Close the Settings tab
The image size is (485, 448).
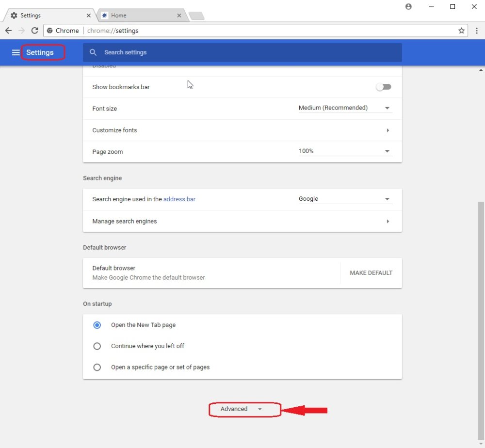coord(88,15)
